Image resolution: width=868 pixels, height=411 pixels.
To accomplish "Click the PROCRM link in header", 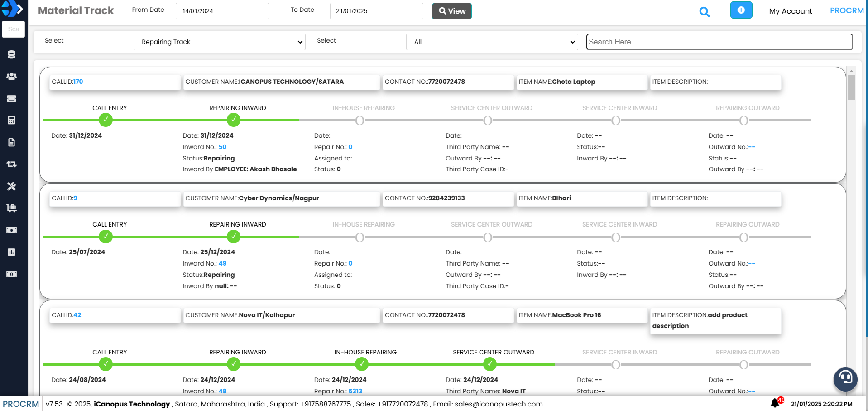I will coord(846,10).
